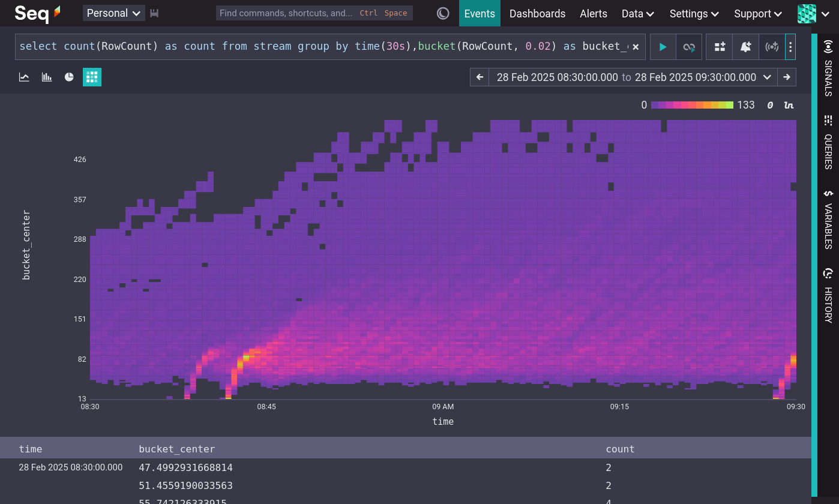The width and height of the screenshot is (839, 504).
Task: Expand the Support menu
Action: point(758,13)
